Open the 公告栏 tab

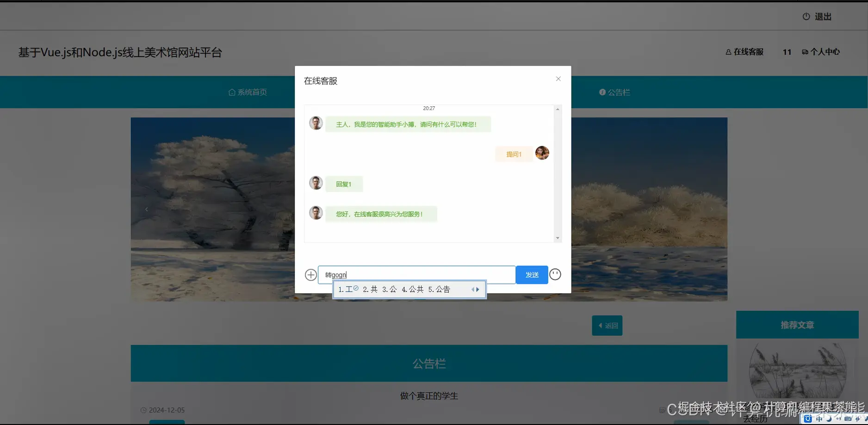coord(614,92)
